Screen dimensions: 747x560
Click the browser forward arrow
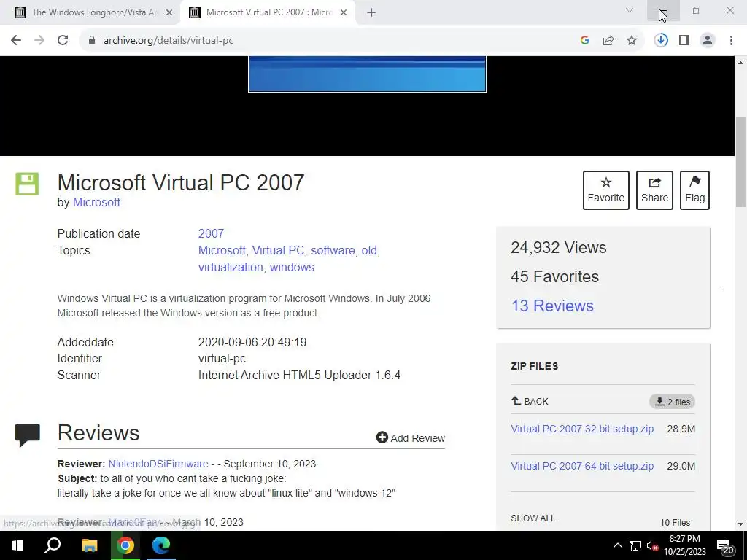pyautogui.click(x=39, y=41)
